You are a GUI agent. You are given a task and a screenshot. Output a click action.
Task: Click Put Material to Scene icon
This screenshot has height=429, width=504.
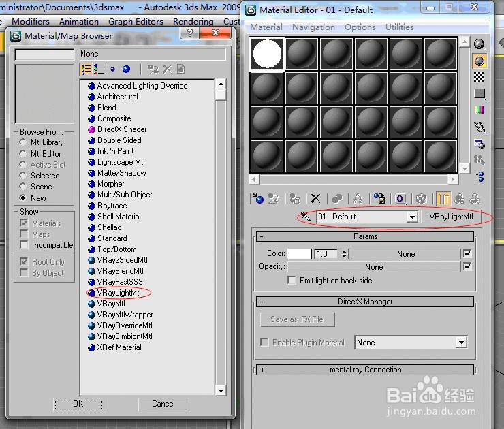coord(274,199)
